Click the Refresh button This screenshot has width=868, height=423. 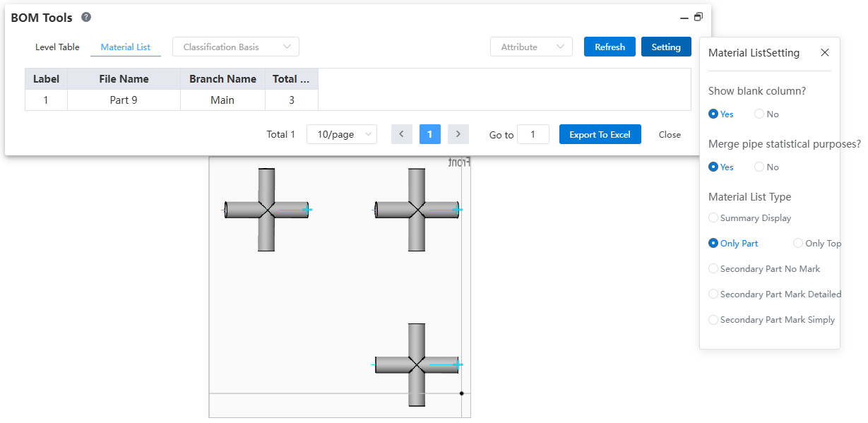tap(610, 47)
